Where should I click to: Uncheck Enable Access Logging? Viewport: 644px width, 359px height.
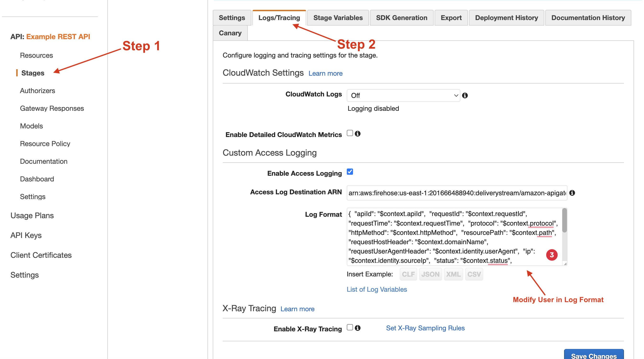[x=349, y=172]
